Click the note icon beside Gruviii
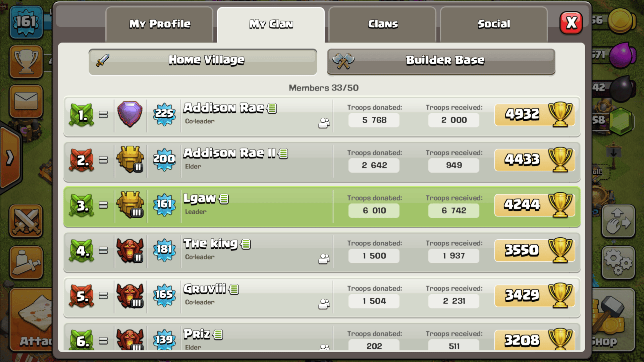 click(234, 289)
